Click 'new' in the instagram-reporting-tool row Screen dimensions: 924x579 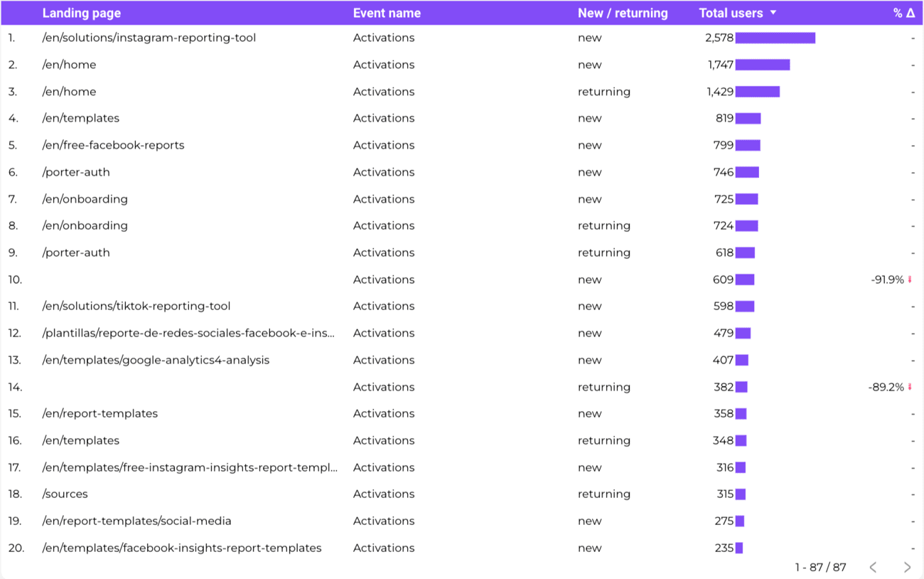click(x=590, y=38)
